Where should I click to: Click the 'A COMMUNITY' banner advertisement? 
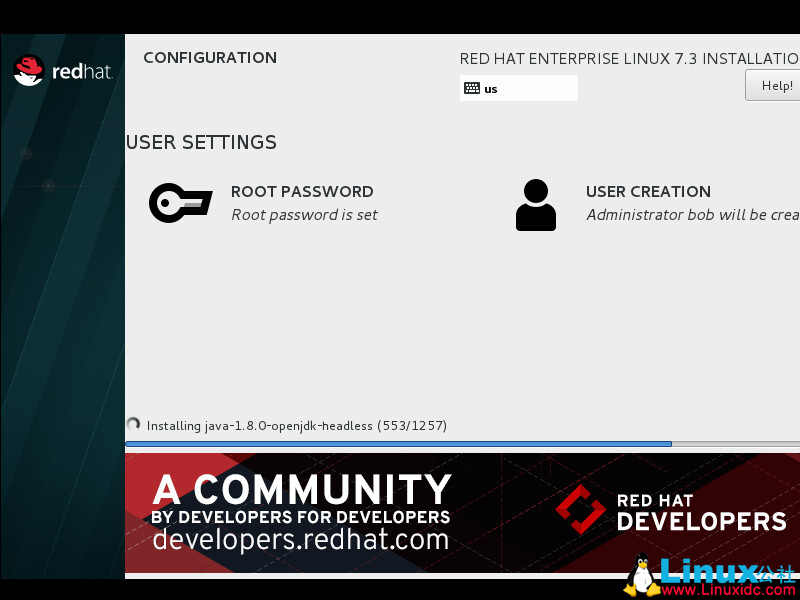300,491
